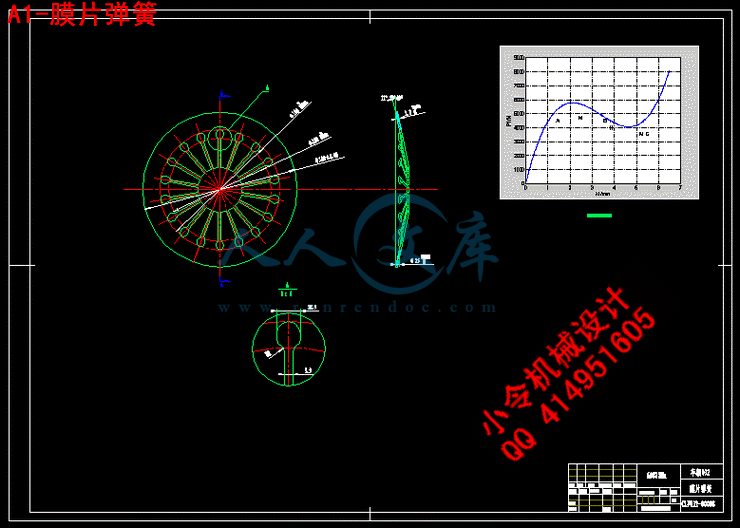
Task: Click the center of the diaphragm spring
Action: click(x=219, y=188)
